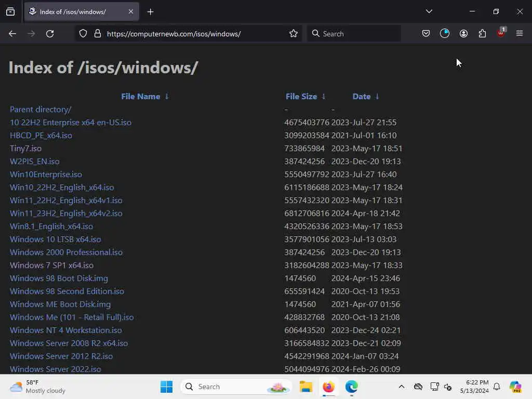The image size is (532, 399).
Task: Open File Explorer from taskbar
Action: (305, 387)
